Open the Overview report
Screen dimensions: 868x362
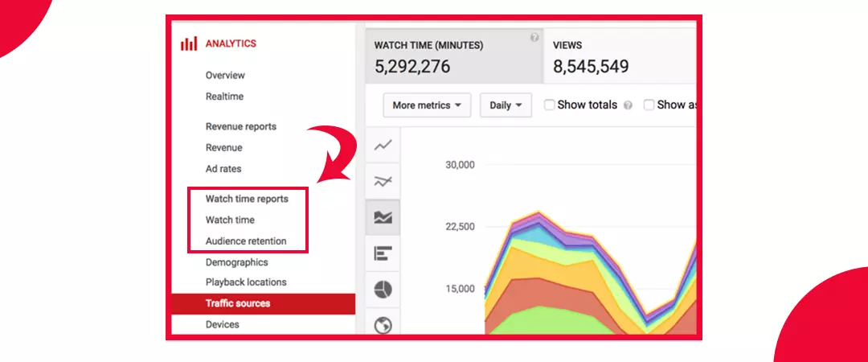(225, 76)
